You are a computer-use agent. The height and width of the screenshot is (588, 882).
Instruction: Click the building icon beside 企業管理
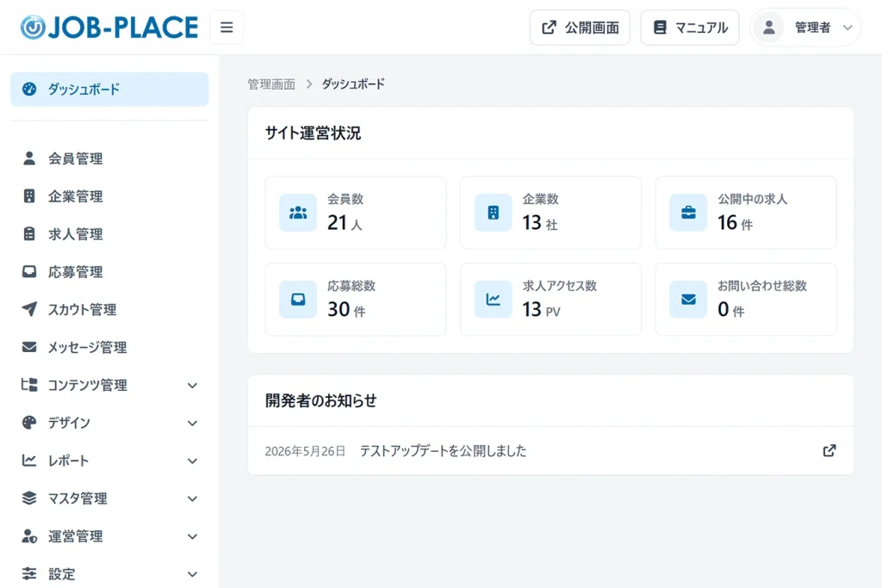click(29, 196)
